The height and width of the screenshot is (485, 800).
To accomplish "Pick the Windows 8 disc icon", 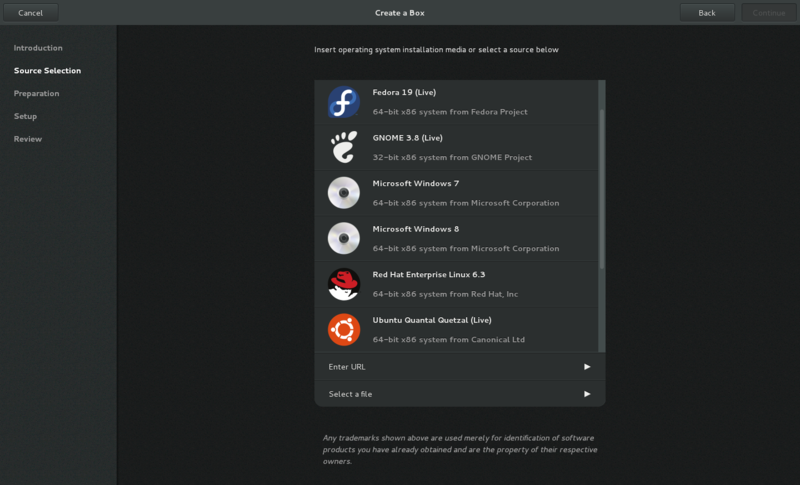I will point(343,238).
